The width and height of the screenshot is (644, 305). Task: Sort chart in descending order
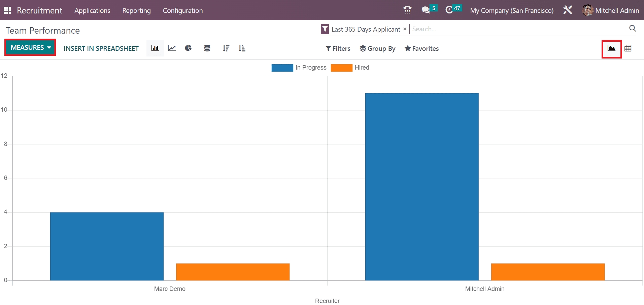pos(226,48)
